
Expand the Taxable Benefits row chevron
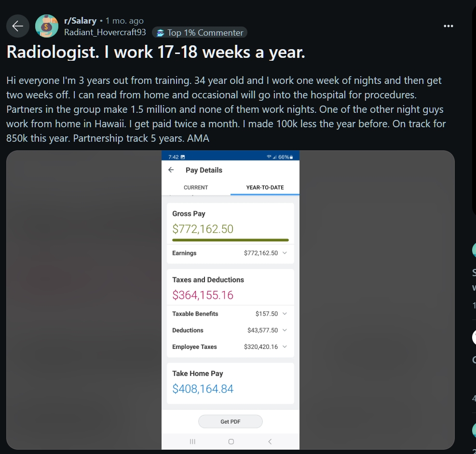click(x=285, y=313)
